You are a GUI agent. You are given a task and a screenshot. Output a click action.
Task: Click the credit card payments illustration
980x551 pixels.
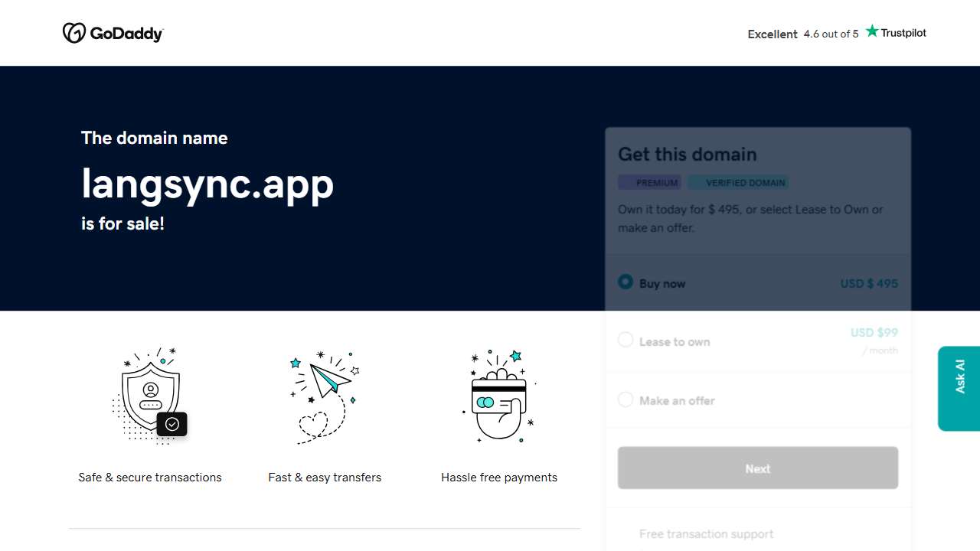point(499,396)
